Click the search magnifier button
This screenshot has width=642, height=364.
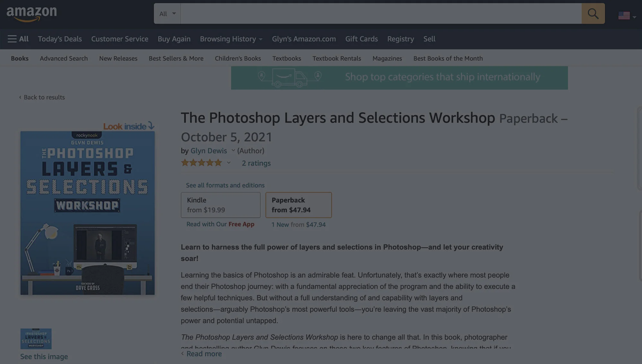click(x=593, y=13)
